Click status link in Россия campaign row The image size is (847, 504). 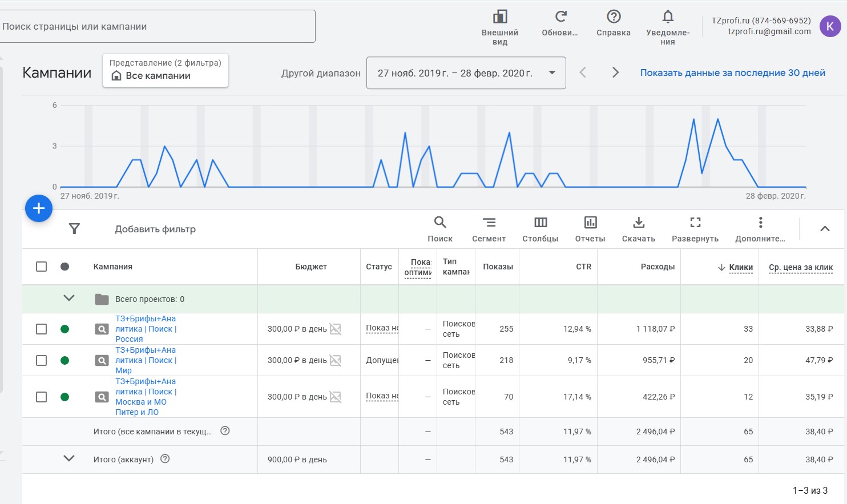coord(382,328)
